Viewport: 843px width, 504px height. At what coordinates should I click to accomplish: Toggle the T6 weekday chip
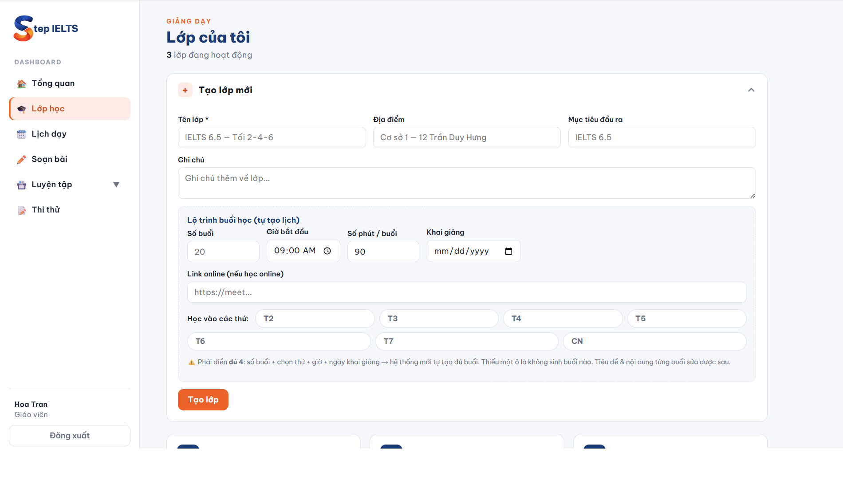click(x=279, y=341)
